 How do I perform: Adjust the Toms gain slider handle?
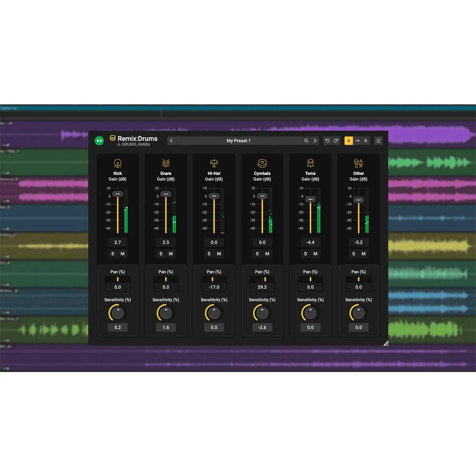pos(311,200)
